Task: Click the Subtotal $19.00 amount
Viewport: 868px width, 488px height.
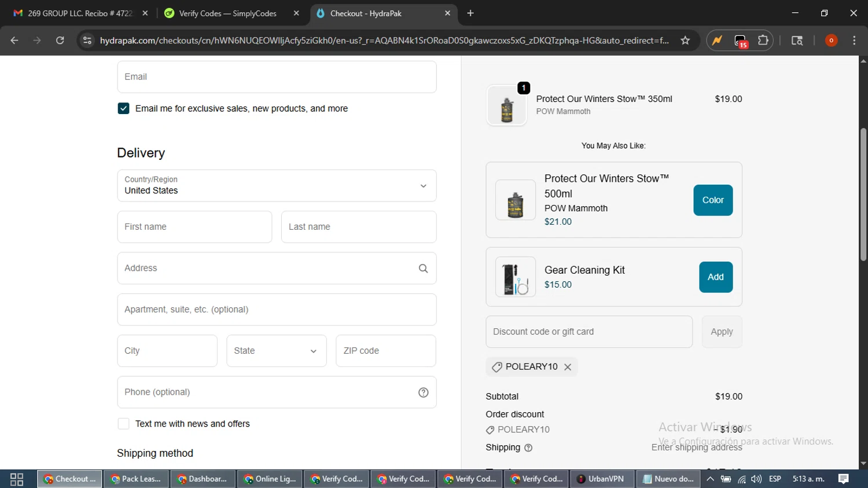Action: tap(729, 397)
